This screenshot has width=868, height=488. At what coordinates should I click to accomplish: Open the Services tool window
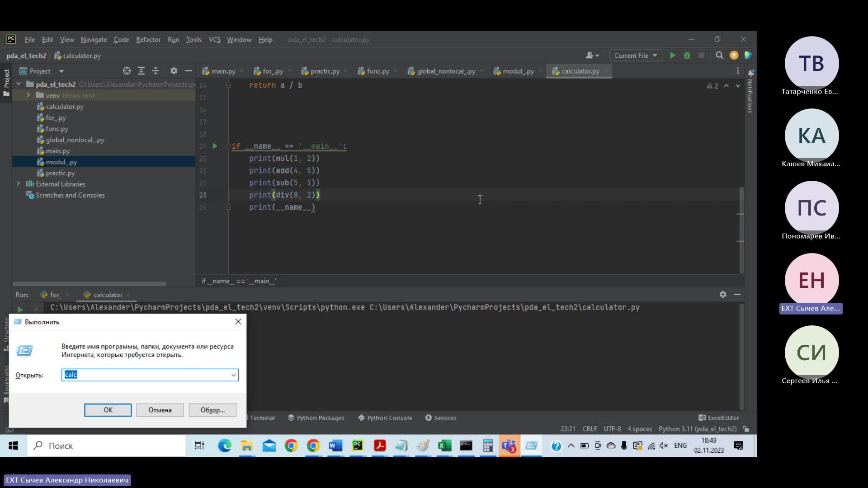(441, 418)
